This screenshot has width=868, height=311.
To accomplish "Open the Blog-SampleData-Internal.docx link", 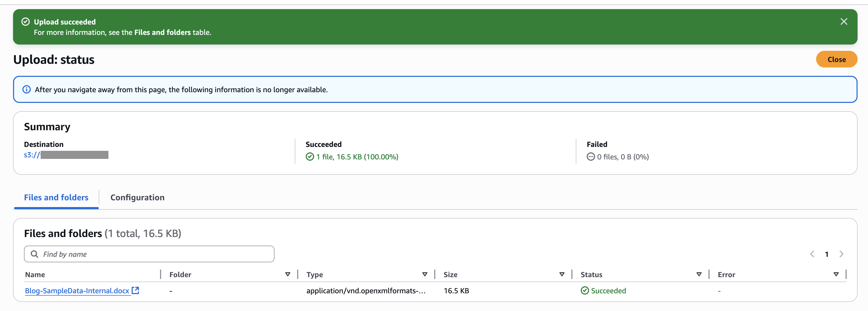I will tap(77, 291).
